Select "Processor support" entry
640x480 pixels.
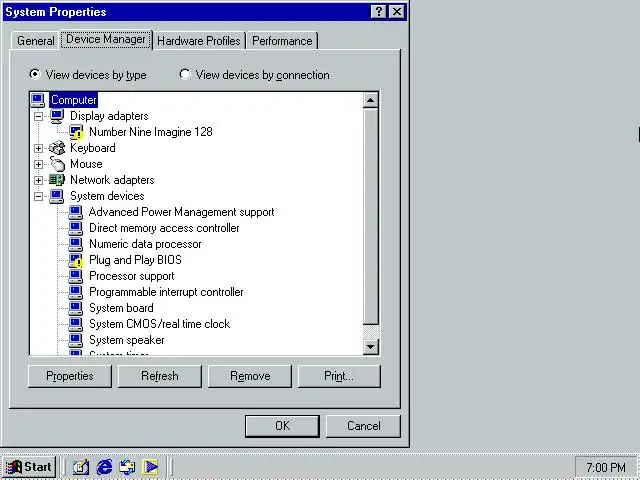131,276
